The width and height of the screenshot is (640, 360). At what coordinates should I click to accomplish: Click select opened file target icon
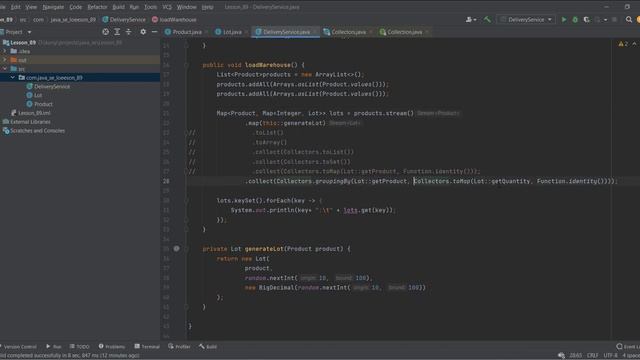105,32
